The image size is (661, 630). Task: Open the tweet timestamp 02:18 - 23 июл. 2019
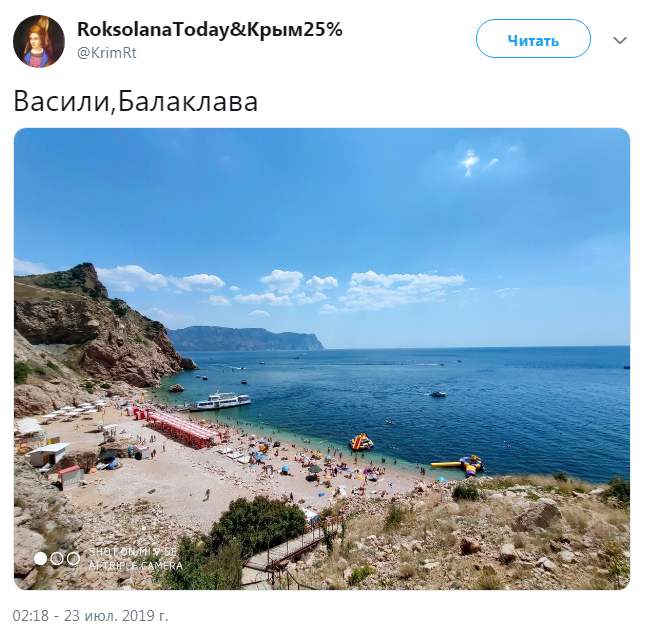[x=90, y=615]
